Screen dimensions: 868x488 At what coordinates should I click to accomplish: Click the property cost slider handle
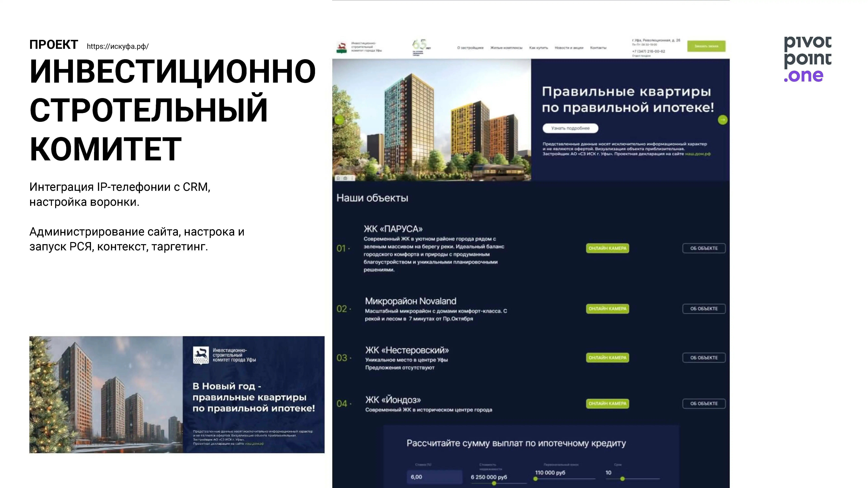[x=494, y=483]
